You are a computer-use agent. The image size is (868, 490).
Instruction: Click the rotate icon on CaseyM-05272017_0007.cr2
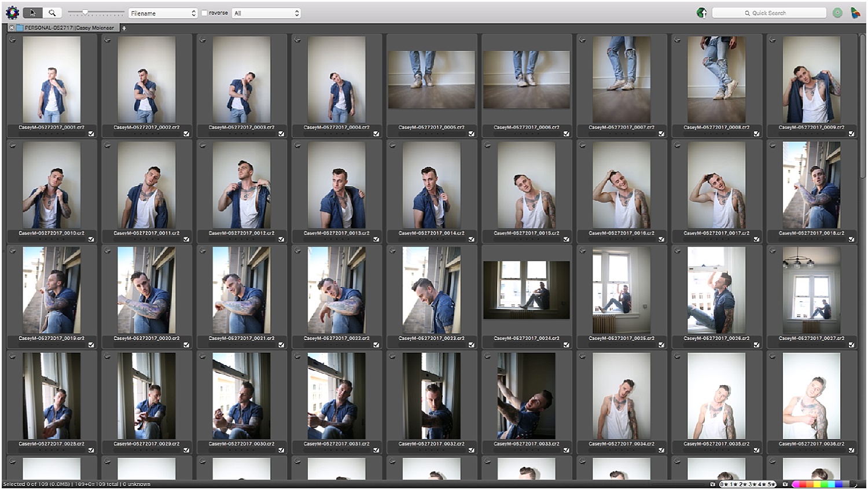pos(583,40)
